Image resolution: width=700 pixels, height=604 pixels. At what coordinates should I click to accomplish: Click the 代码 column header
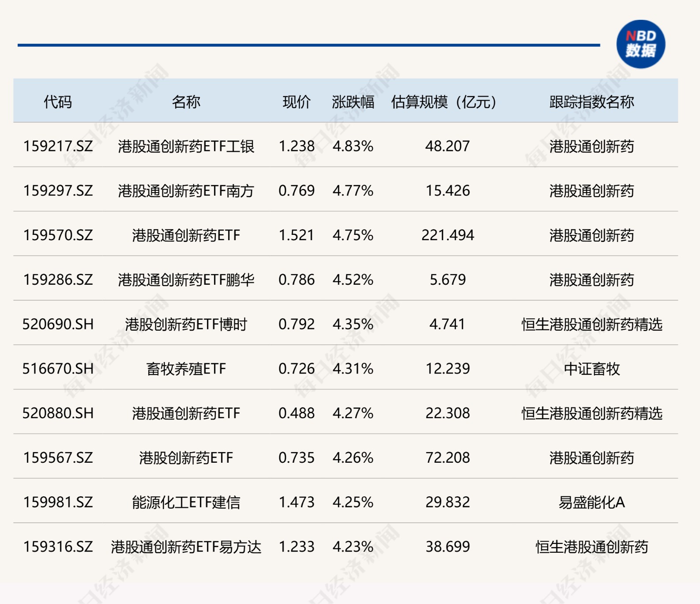pyautogui.click(x=58, y=102)
